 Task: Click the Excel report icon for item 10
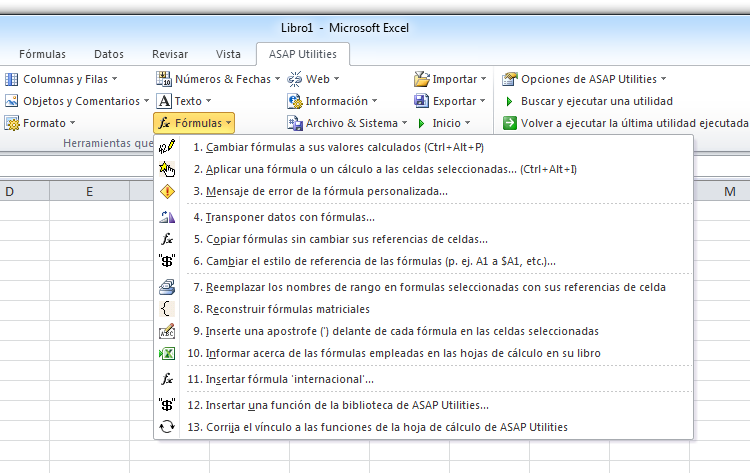167,353
